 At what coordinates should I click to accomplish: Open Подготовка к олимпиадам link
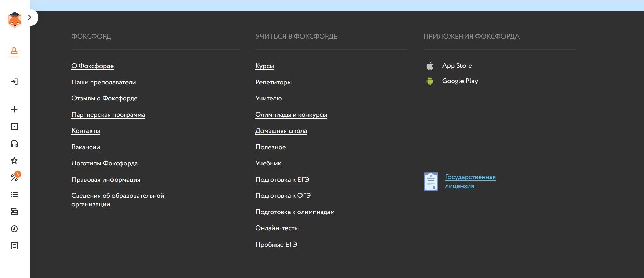(295, 212)
